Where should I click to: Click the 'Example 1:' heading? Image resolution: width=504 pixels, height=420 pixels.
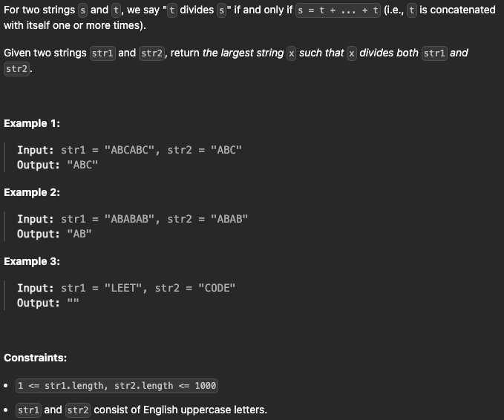pyautogui.click(x=32, y=123)
